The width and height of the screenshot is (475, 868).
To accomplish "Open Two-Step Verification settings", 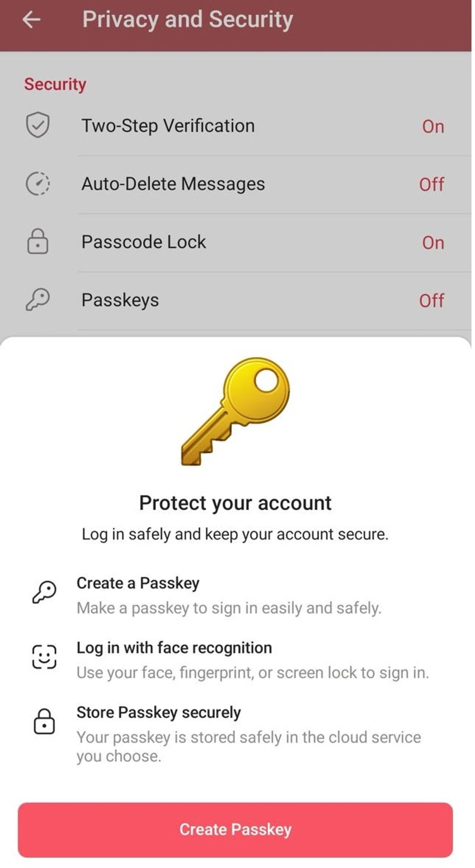I will click(168, 126).
